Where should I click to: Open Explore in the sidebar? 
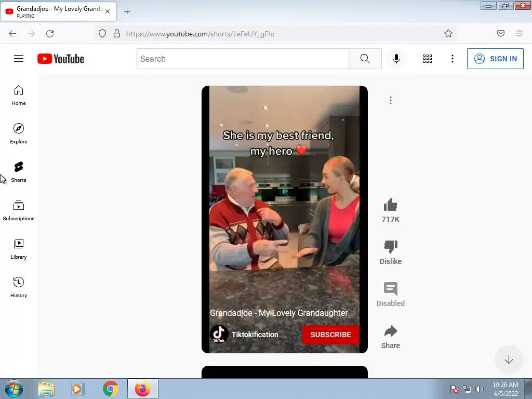[x=19, y=134]
